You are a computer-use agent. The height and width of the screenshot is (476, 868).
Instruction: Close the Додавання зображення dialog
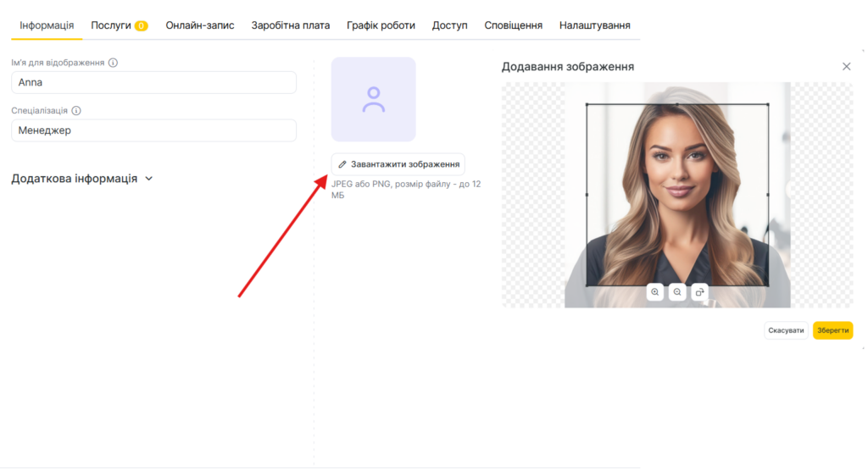pos(846,67)
